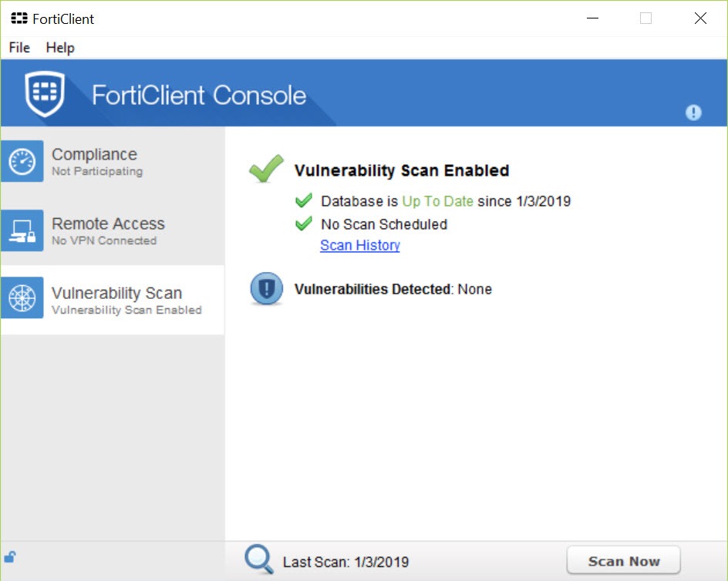Image resolution: width=728 pixels, height=581 pixels.
Task: Switch to the Remote Access section
Action: click(x=113, y=230)
